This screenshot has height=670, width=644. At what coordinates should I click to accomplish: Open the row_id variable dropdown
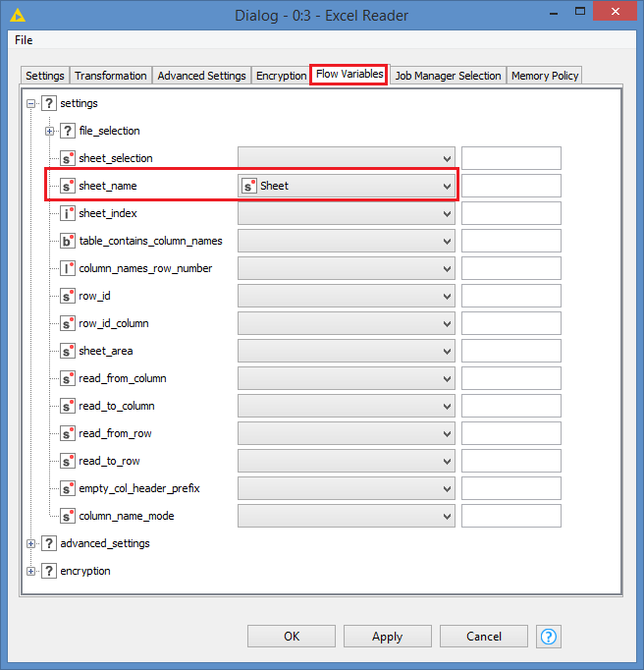pos(347,296)
